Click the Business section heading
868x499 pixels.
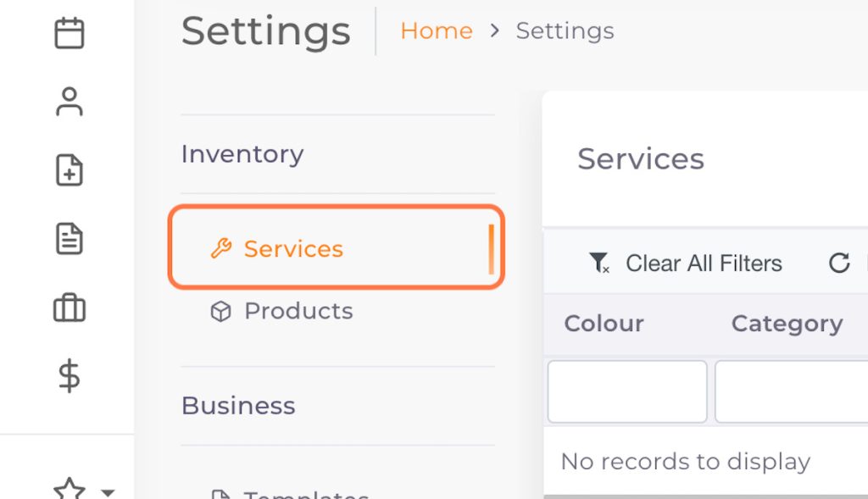pyautogui.click(x=238, y=406)
